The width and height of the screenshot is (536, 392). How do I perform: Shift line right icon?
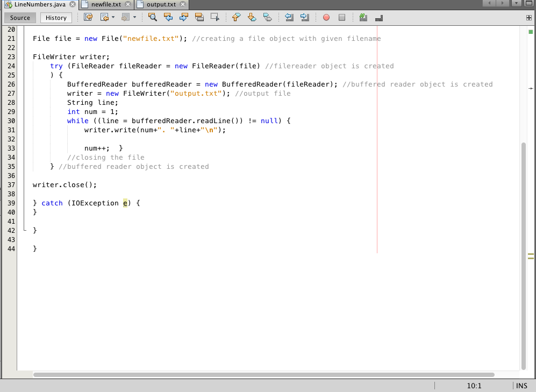point(305,17)
